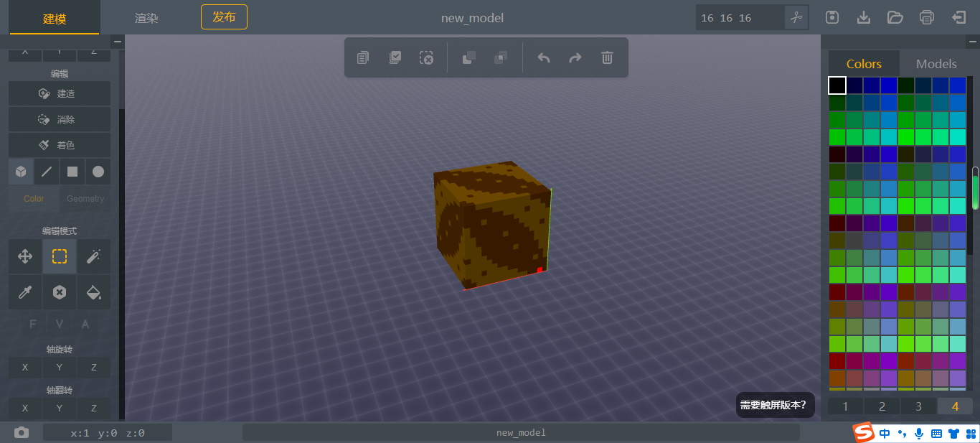Click the second overlapping squares intersect icon
Viewport: 980px width, 443px height.
pos(501,57)
